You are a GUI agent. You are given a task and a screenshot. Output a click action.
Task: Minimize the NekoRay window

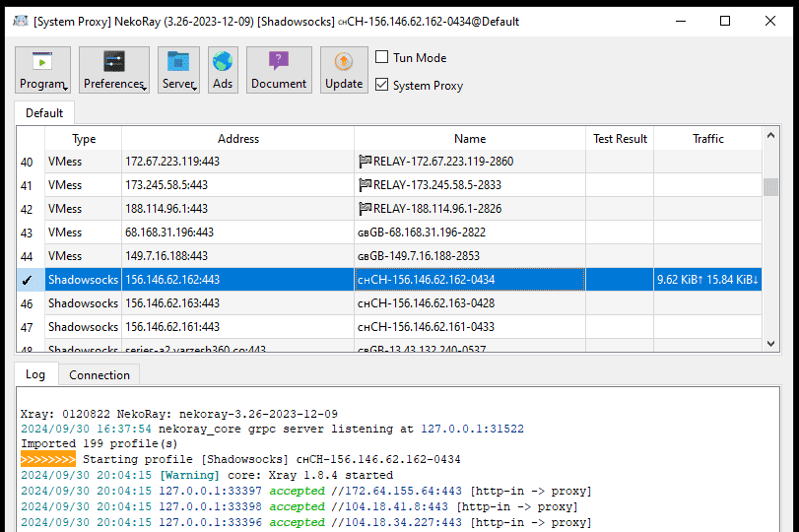coord(681,21)
